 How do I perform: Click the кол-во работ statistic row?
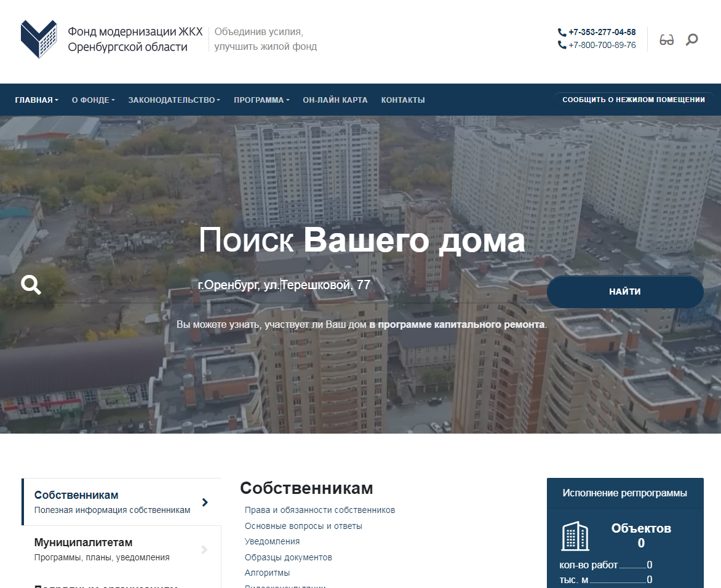pyautogui.click(x=605, y=565)
